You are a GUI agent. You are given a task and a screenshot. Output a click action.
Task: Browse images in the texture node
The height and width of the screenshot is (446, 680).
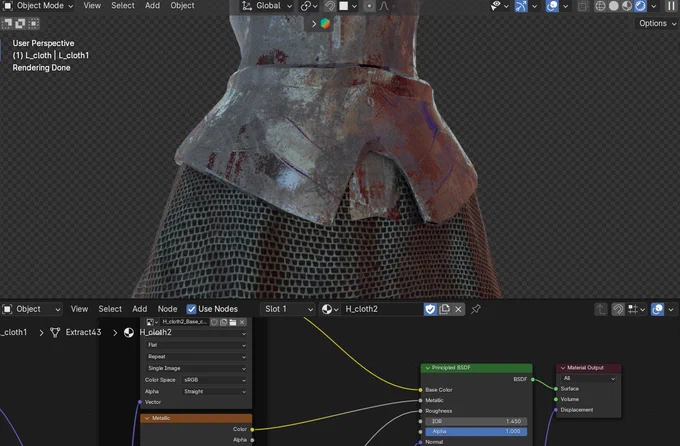151,322
